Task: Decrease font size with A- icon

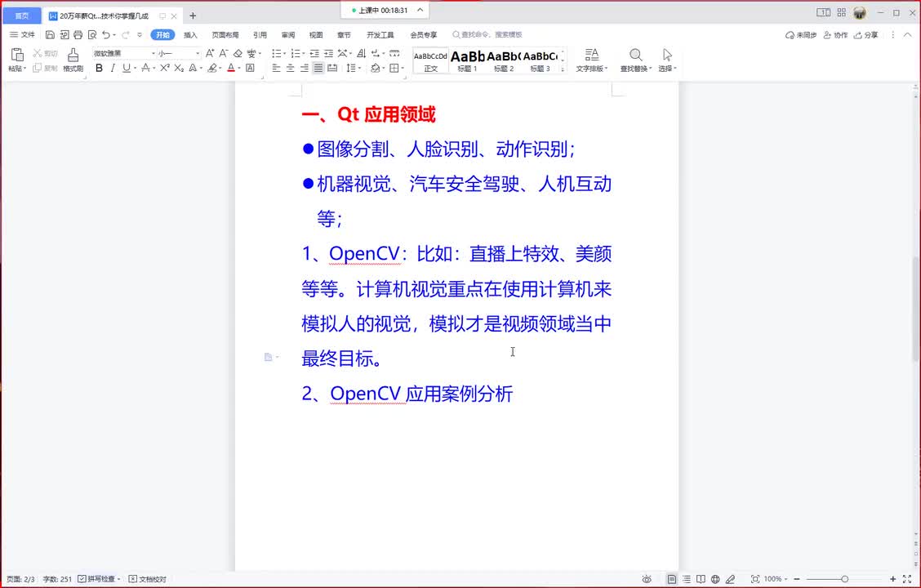Action: (x=224, y=53)
